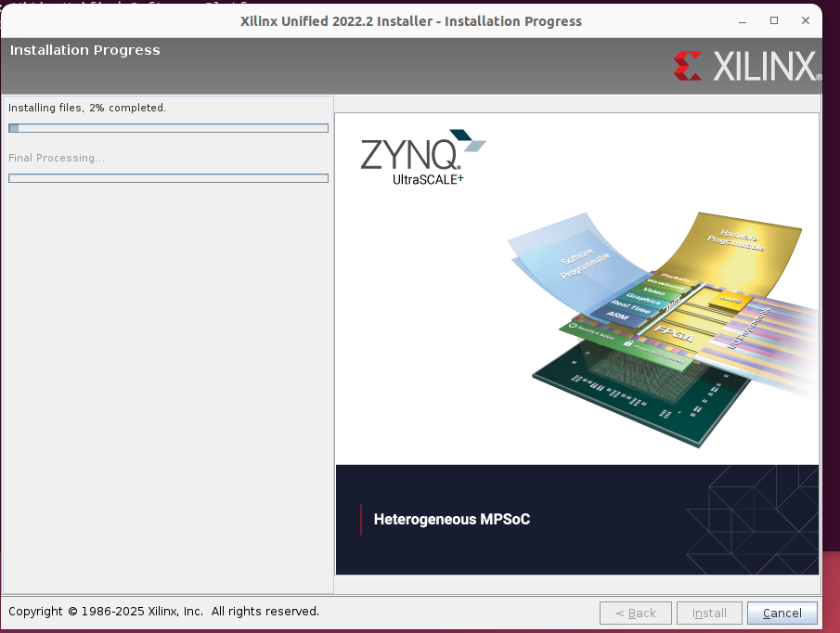Click the Installing files progress bar

(168, 128)
